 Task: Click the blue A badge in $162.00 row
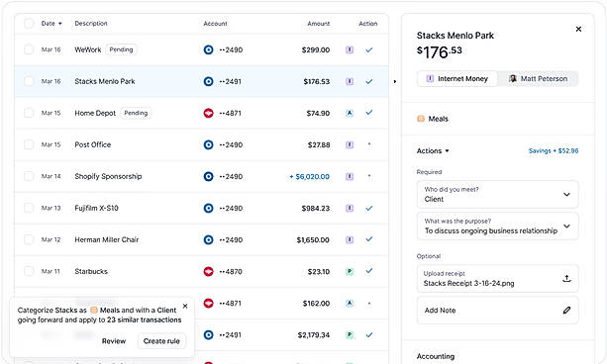point(350,304)
